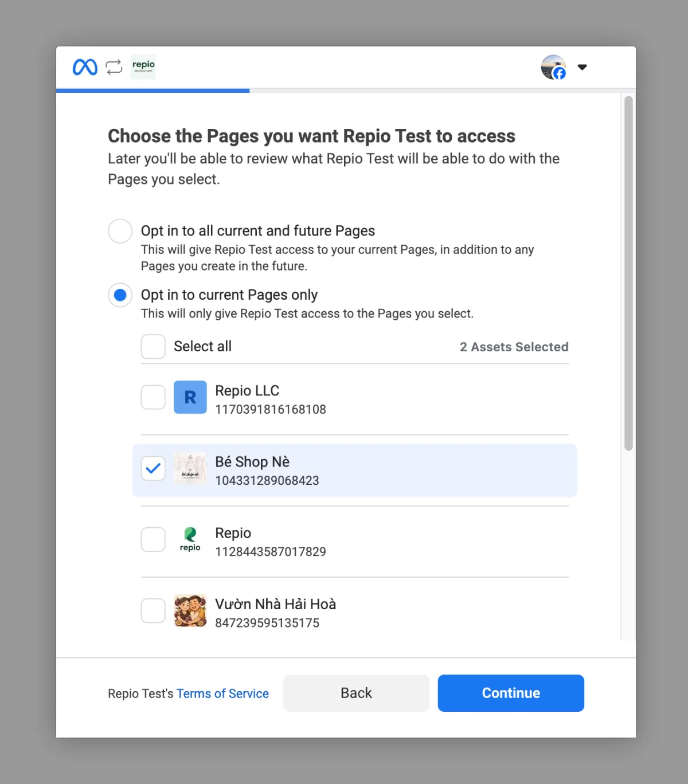688x784 pixels.
Task: Click the Repio green leaf page logo
Action: tap(190, 539)
